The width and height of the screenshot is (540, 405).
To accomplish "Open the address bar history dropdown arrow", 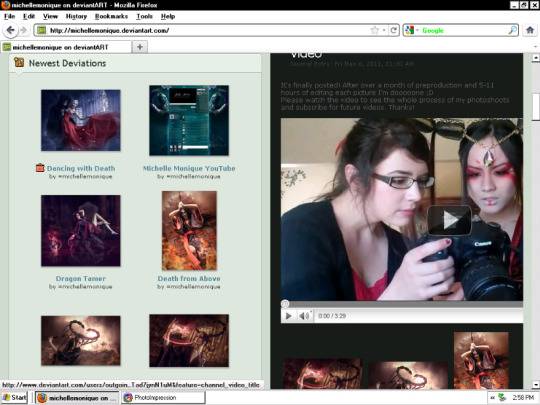I will pos(384,30).
